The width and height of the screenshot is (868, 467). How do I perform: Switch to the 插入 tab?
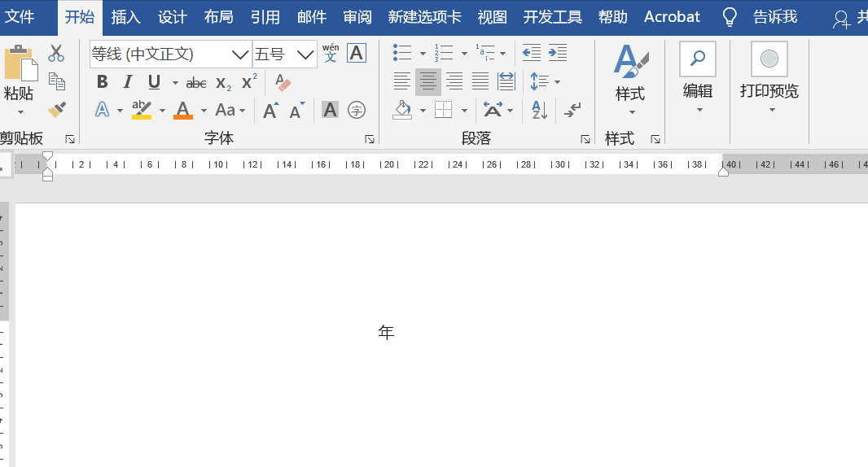pos(125,17)
